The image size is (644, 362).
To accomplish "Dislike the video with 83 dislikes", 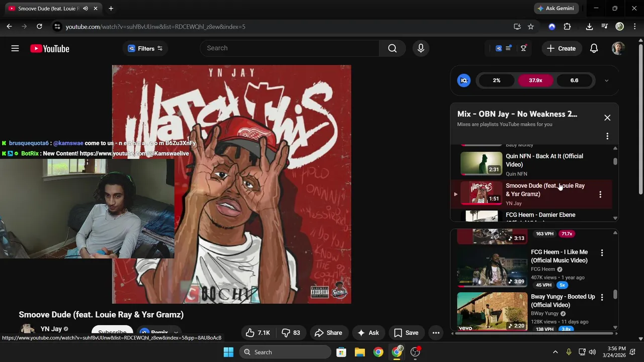I will click(x=291, y=333).
